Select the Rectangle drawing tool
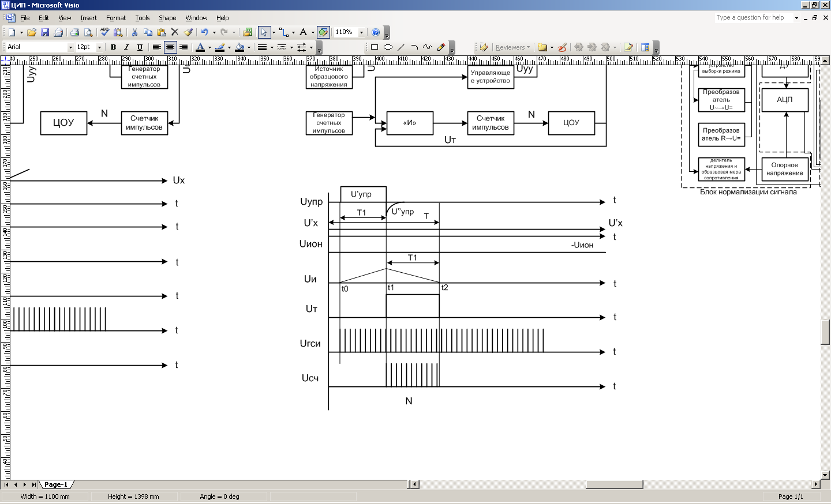831x504 pixels. click(x=375, y=47)
